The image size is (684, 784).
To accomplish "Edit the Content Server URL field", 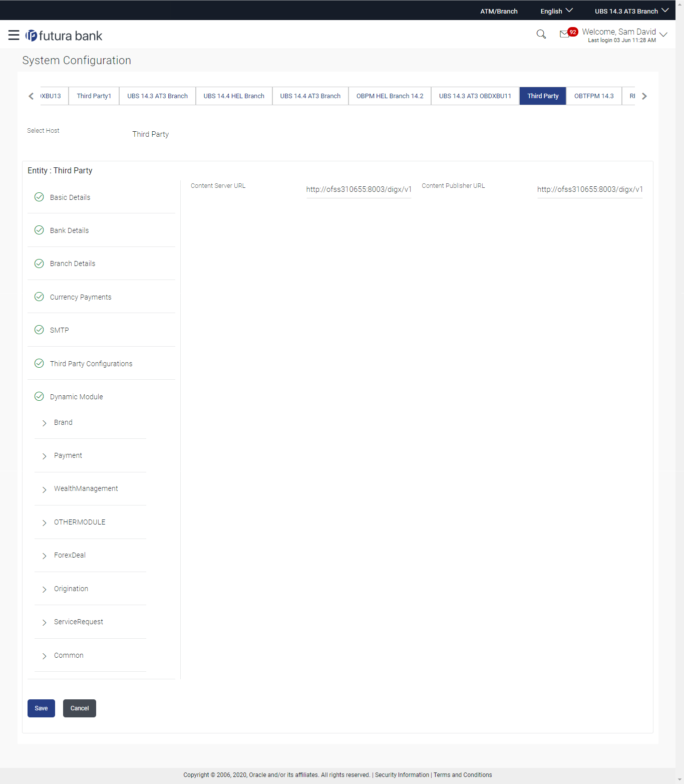I will pos(359,189).
